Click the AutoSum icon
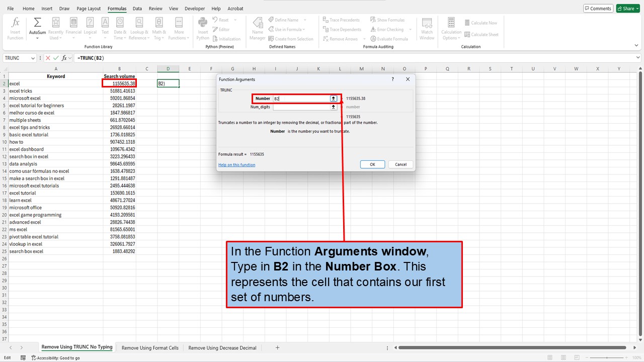 (x=37, y=23)
